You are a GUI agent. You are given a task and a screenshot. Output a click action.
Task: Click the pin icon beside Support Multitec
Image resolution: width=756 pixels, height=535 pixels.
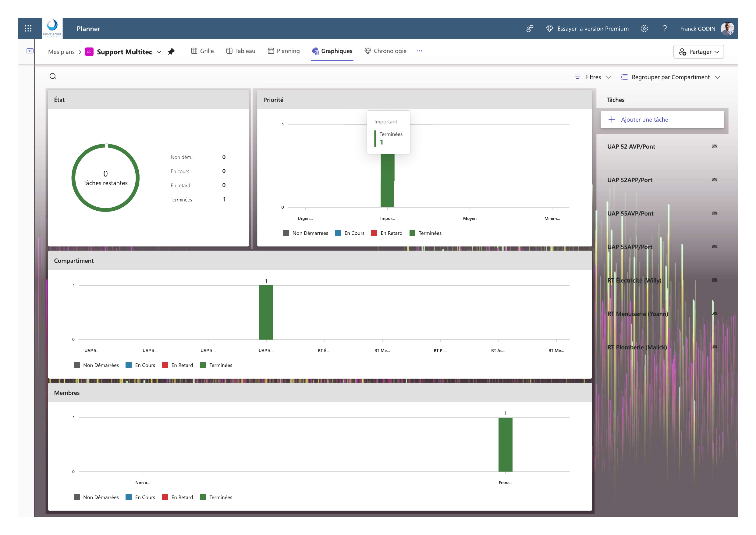tap(171, 52)
